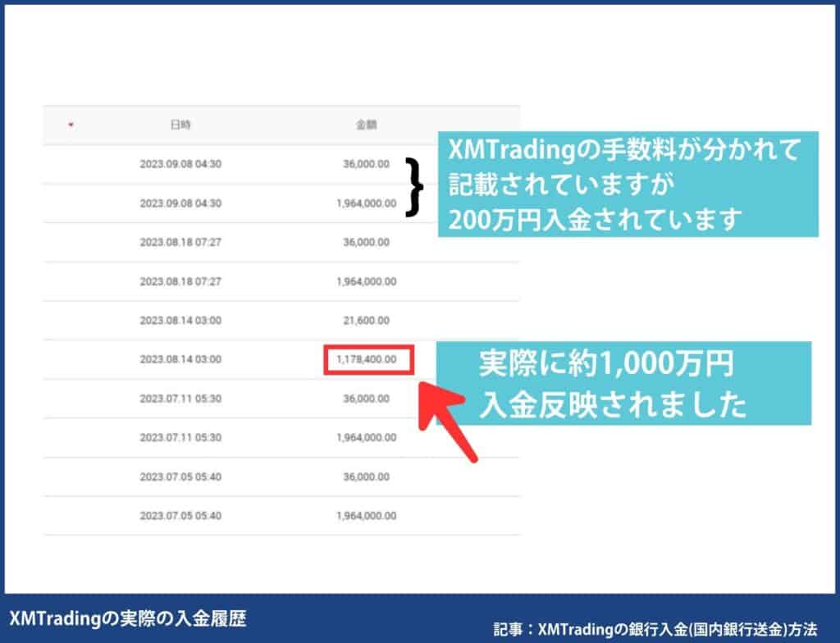Select date 2023.07.05 05:40 beside 36,000.00
The image size is (840, 643).
(x=180, y=477)
